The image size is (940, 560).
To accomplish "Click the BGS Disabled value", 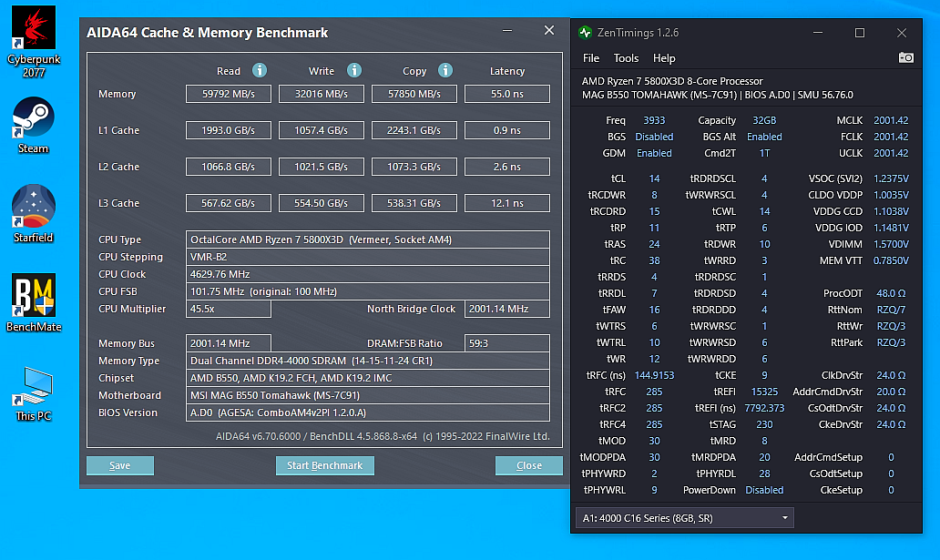I will [x=654, y=137].
